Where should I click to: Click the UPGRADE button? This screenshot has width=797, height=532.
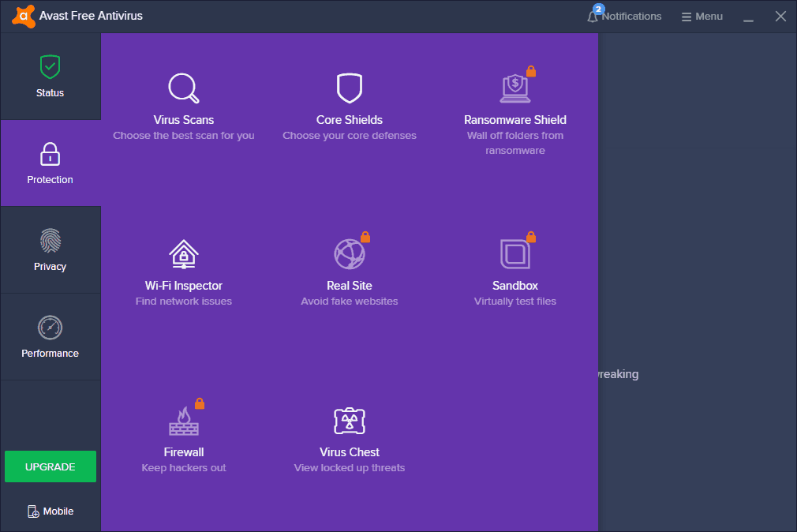click(x=50, y=466)
